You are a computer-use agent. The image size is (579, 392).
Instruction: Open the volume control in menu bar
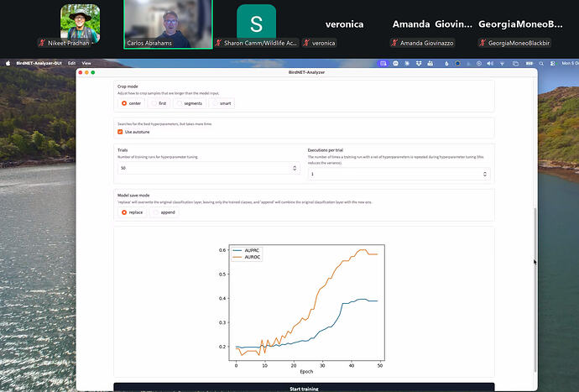(490, 64)
